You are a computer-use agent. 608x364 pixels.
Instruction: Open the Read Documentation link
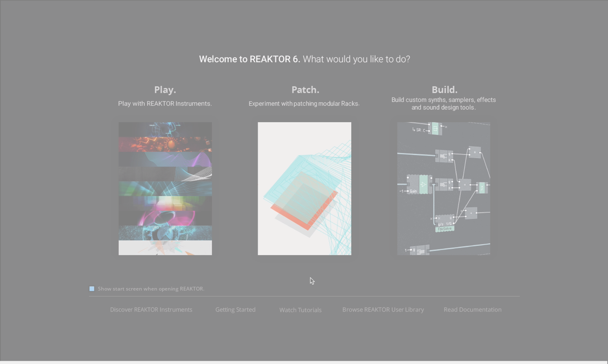click(x=472, y=310)
